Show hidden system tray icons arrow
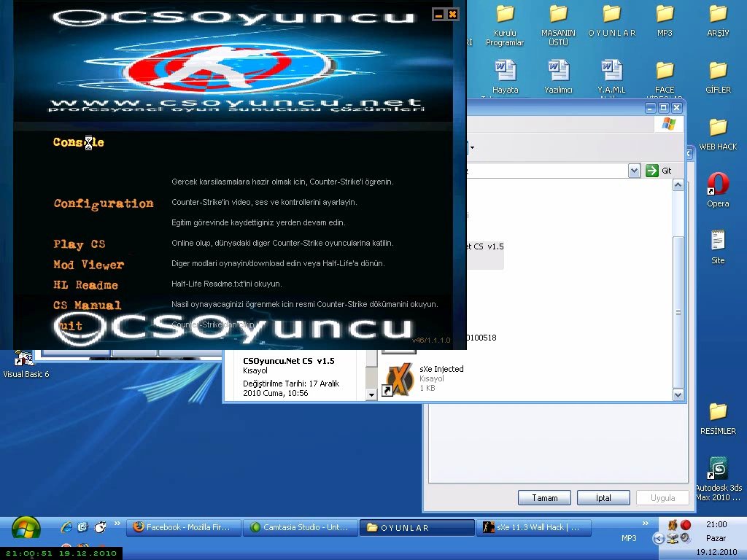 (659, 539)
